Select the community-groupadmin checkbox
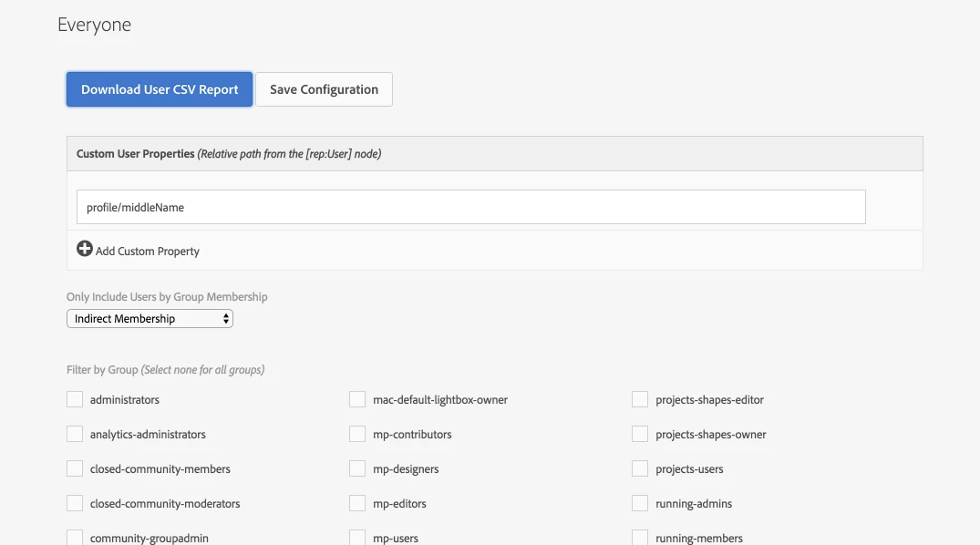Image resolution: width=980 pixels, height=545 pixels. [x=75, y=538]
